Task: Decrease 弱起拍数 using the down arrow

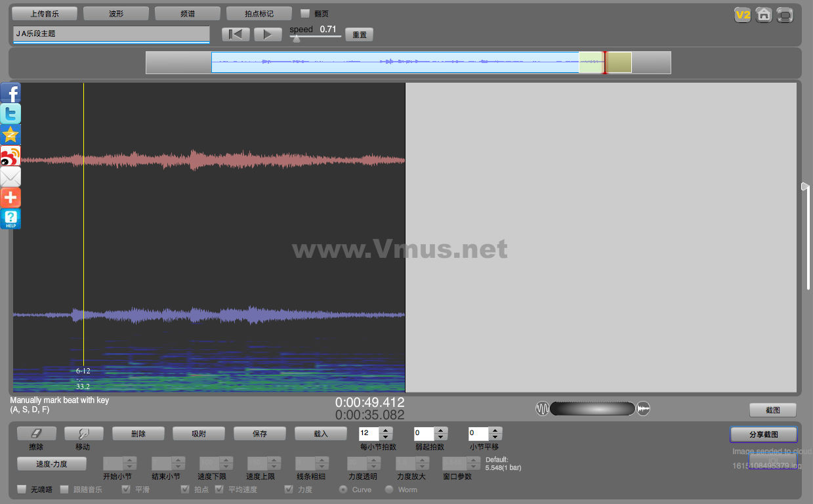Action: [441, 437]
